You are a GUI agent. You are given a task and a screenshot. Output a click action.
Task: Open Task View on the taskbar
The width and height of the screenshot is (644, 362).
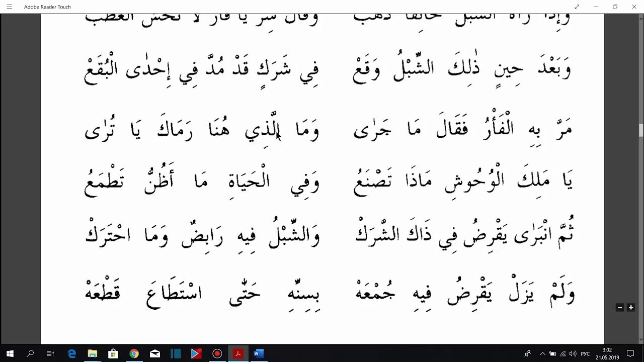click(50, 353)
